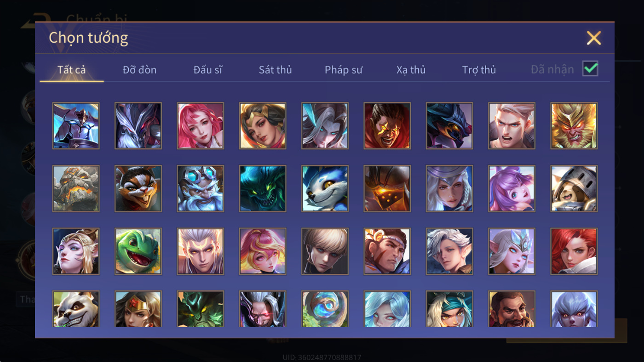The image size is (644, 362).
Task: Select the helmeted bear knight hero portrait
Action: click(x=574, y=188)
